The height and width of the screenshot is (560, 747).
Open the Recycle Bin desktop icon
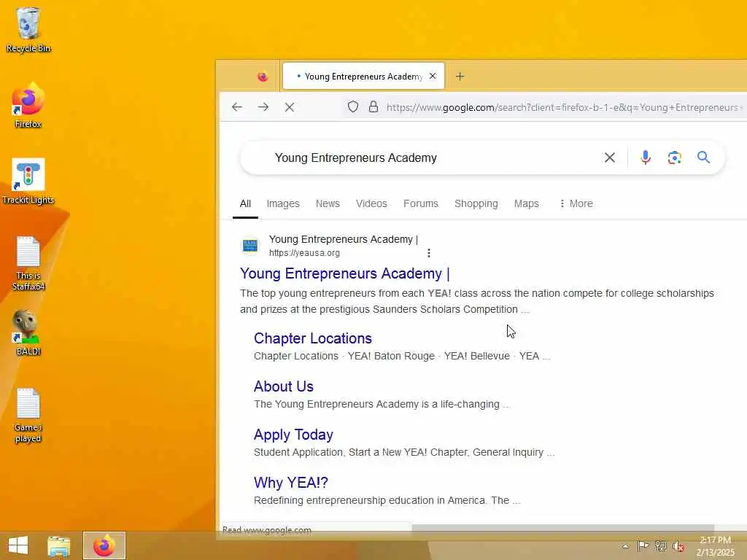pos(28,29)
